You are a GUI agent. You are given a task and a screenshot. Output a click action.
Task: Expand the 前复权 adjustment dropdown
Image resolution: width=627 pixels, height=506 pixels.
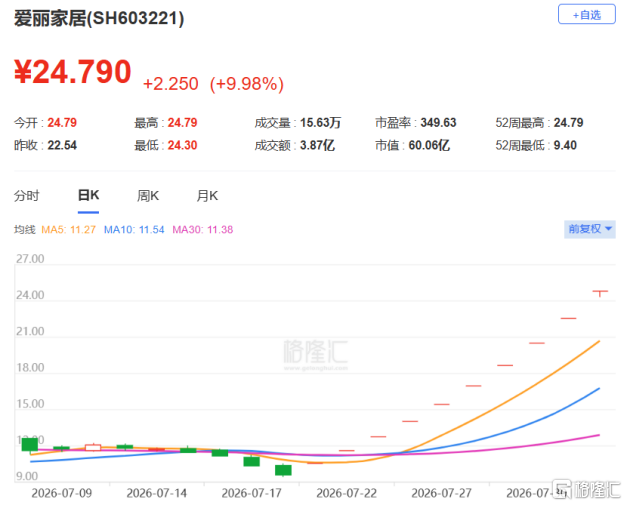(x=590, y=229)
